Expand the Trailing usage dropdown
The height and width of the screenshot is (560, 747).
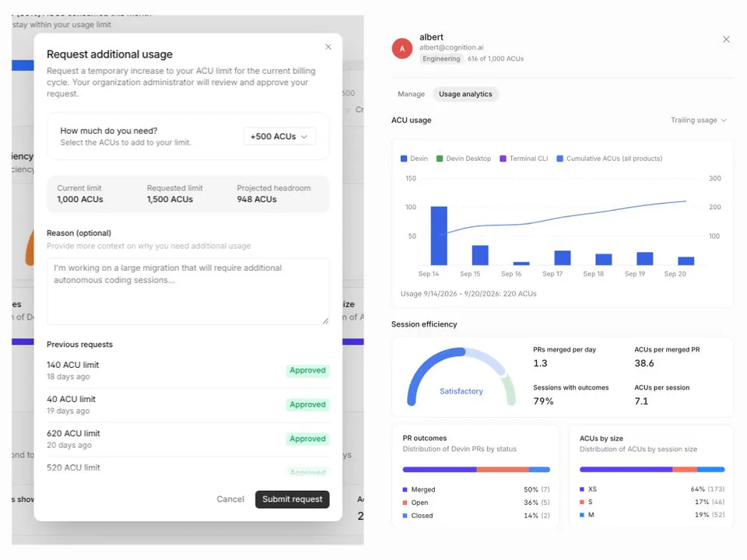coord(699,120)
